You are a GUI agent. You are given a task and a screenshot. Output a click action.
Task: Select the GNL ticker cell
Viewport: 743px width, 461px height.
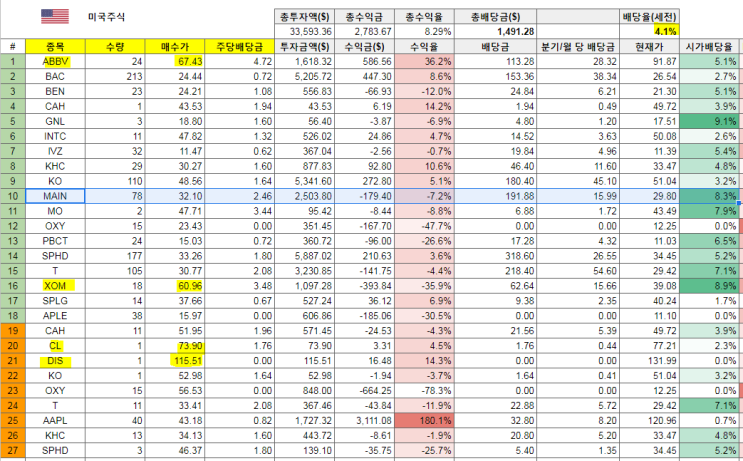(x=55, y=121)
